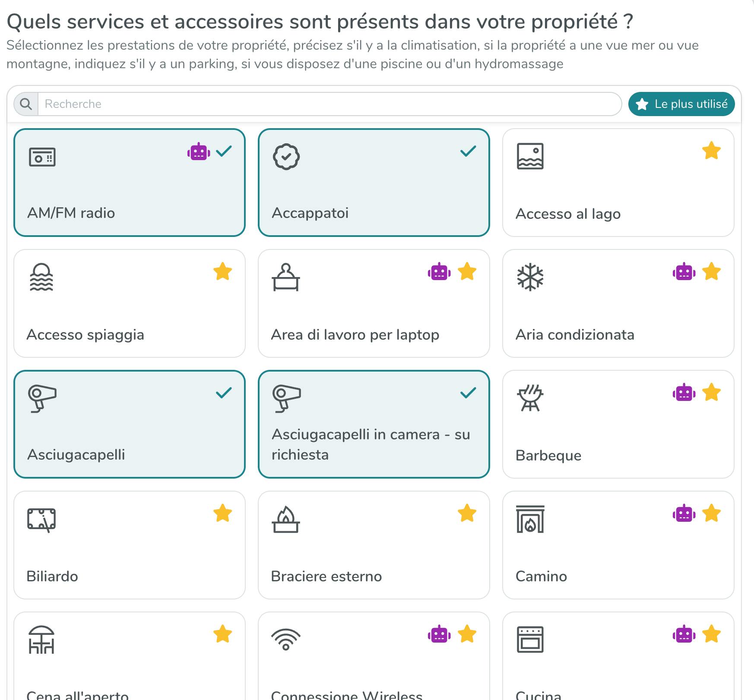
Task: Uncheck the Asciugacapelli checkmark
Action: (223, 393)
